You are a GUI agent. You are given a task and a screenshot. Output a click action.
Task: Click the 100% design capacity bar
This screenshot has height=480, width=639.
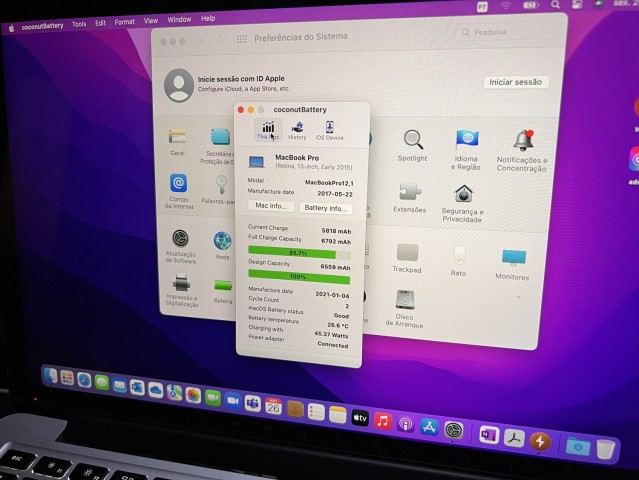click(299, 276)
